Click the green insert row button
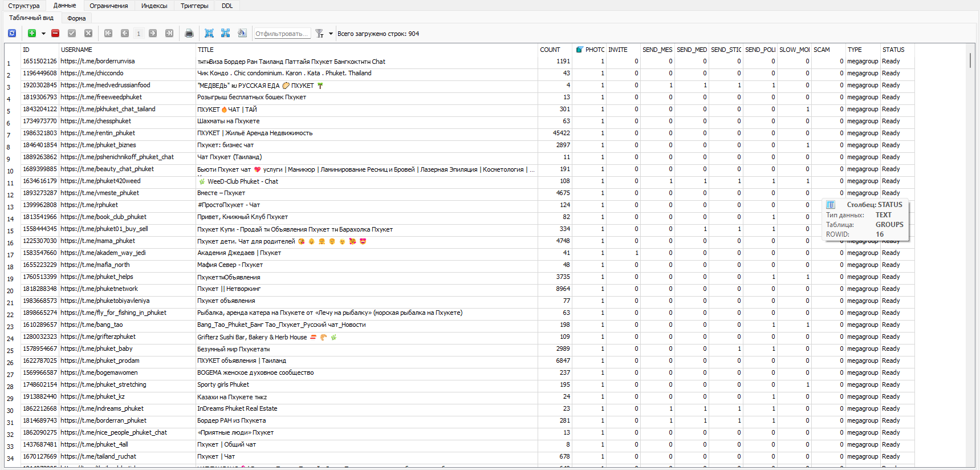Viewport: 980px width, 470px height. (x=32, y=34)
